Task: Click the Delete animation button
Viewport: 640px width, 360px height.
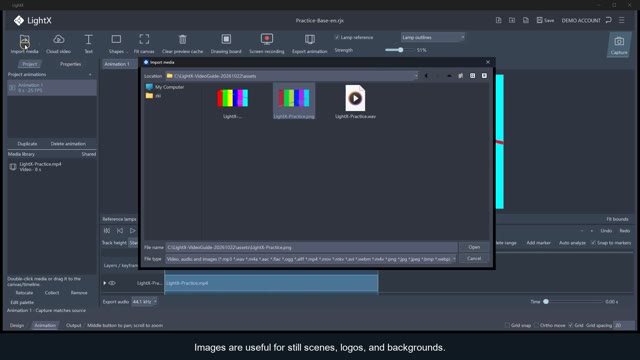Action: tap(68, 144)
